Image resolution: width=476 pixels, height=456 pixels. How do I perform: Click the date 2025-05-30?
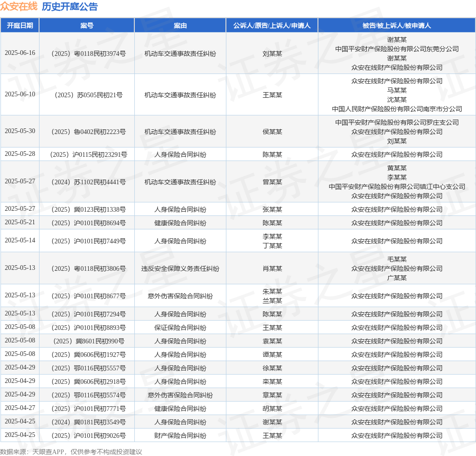(x=20, y=131)
